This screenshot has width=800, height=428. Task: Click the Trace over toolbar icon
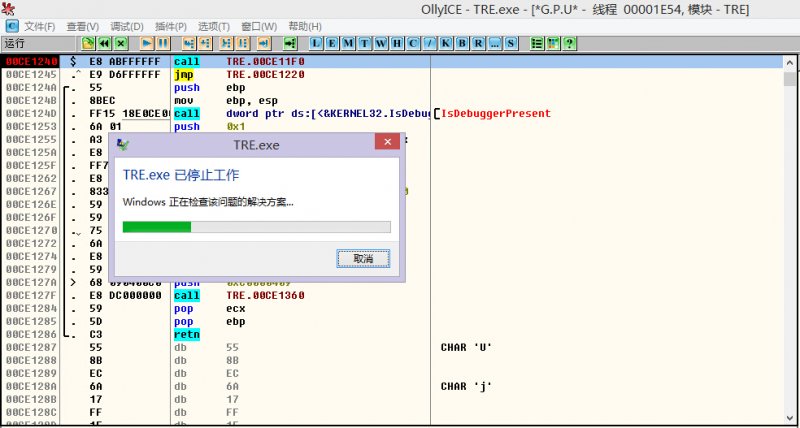tap(243, 44)
